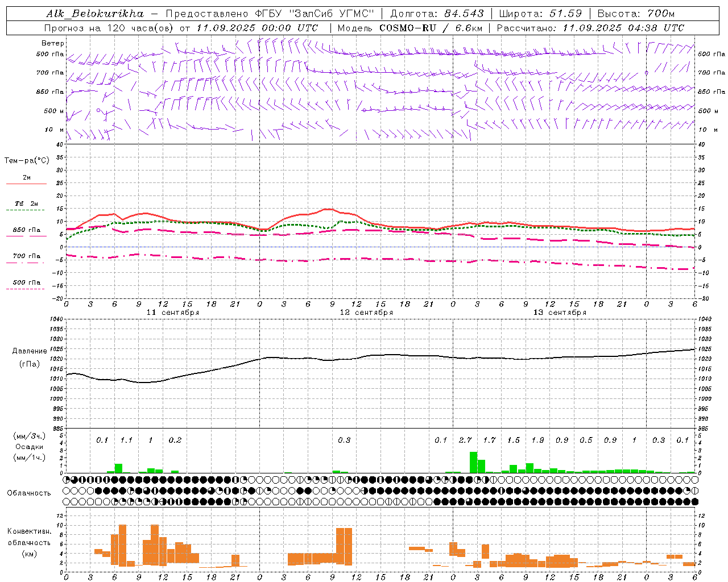Click the 3-hour precipitation value 0.5
Screen dimensions: 728x582
click(586, 440)
